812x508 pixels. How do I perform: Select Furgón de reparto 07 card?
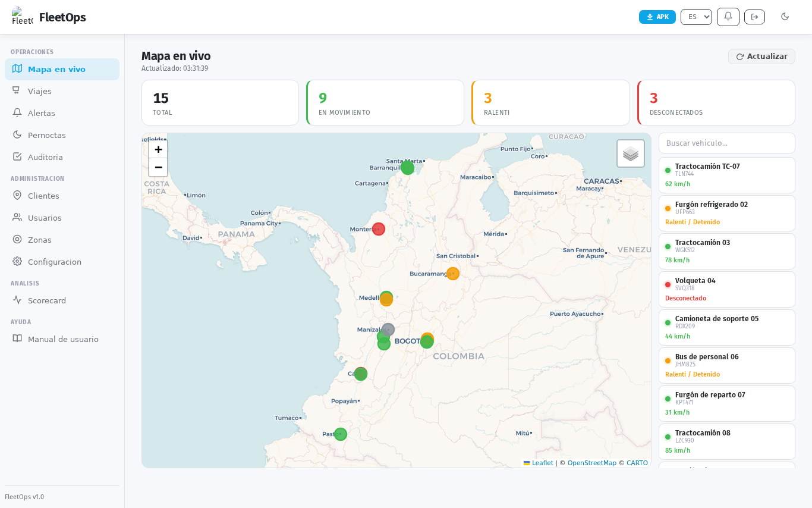pos(727,403)
